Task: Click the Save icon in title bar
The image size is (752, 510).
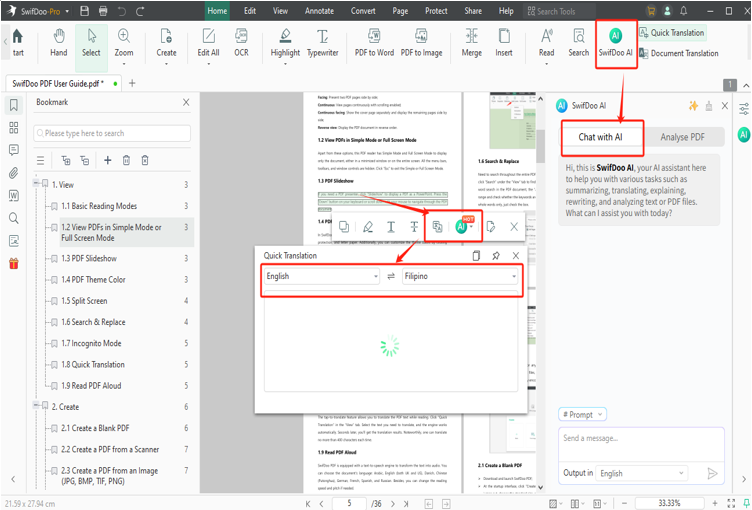Action: click(x=84, y=11)
